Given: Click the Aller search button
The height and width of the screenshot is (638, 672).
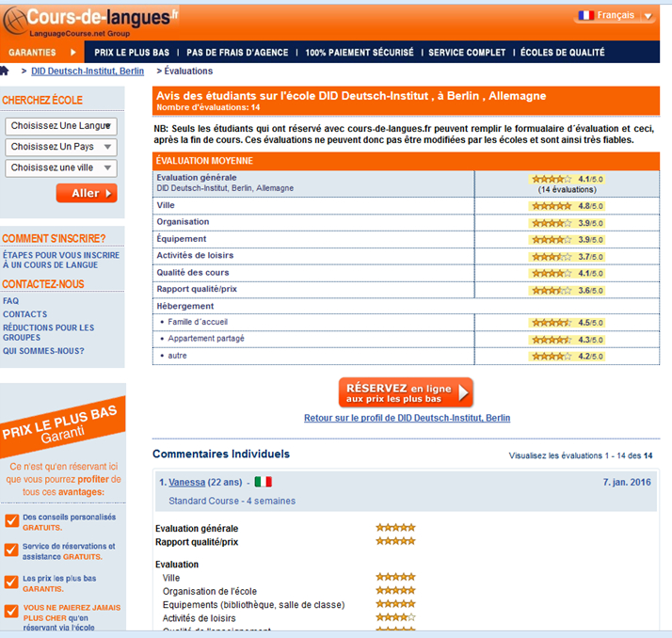Looking at the screenshot, I should click(87, 193).
